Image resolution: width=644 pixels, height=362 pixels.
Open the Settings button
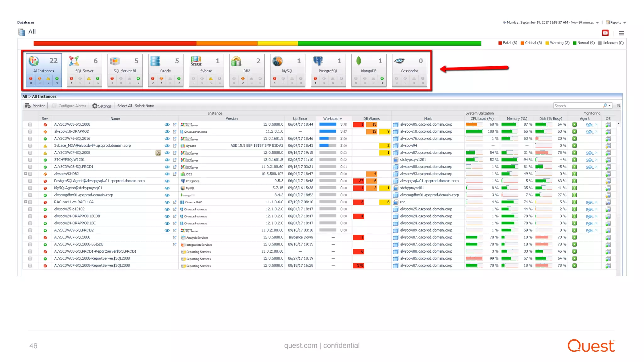point(102,106)
